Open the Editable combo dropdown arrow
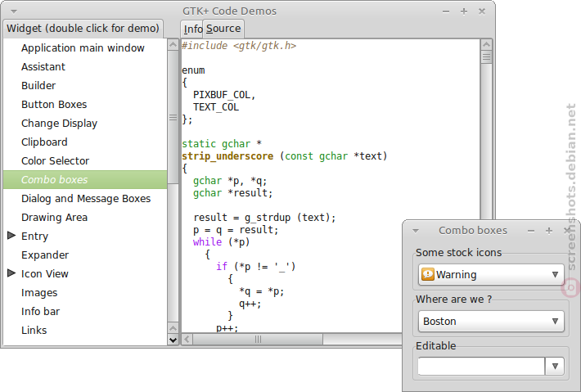This screenshot has width=581, height=392. tap(555, 367)
